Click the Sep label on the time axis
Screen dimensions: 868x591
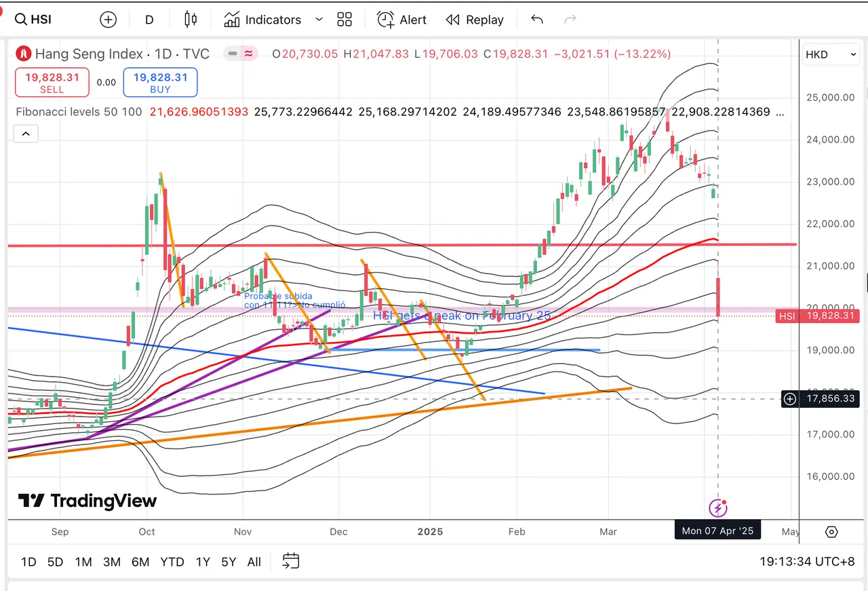click(60, 531)
